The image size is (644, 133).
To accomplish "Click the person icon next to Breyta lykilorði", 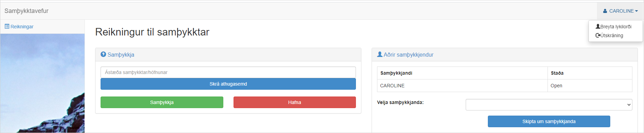I will tap(598, 26).
